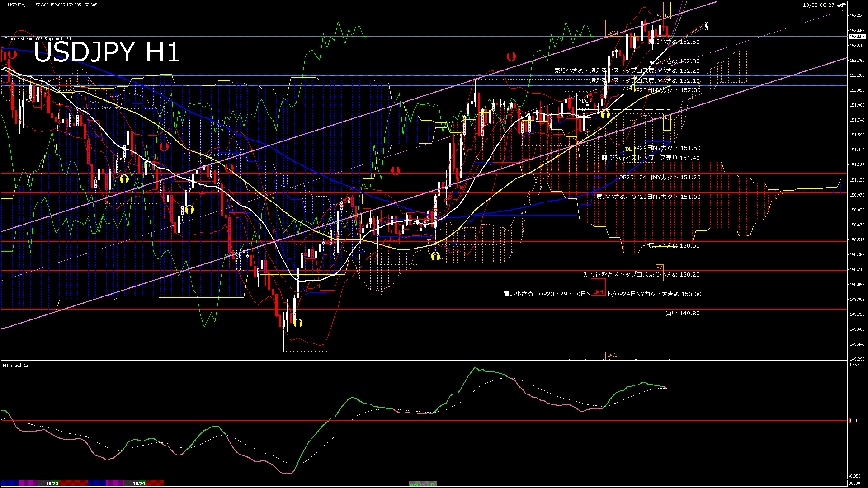Click the 10/24 date marker on timeline

click(x=139, y=483)
